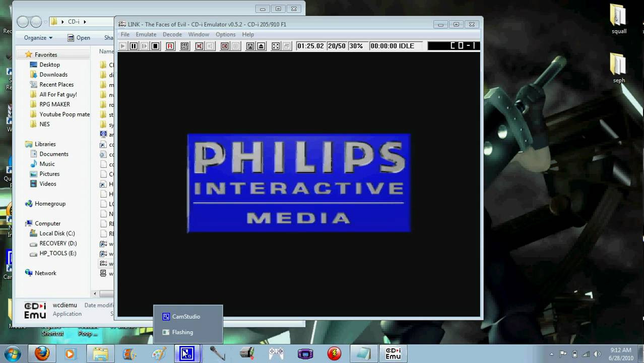Click the 20/50 frame rate readout
The height and width of the screenshot is (363, 644).
tap(337, 46)
